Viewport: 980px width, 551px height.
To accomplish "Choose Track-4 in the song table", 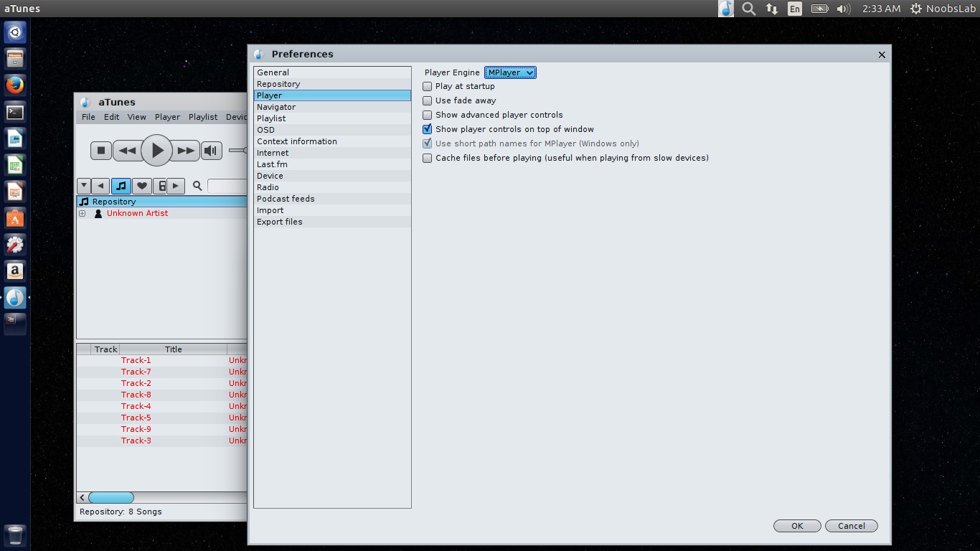I will pyautogui.click(x=136, y=406).
